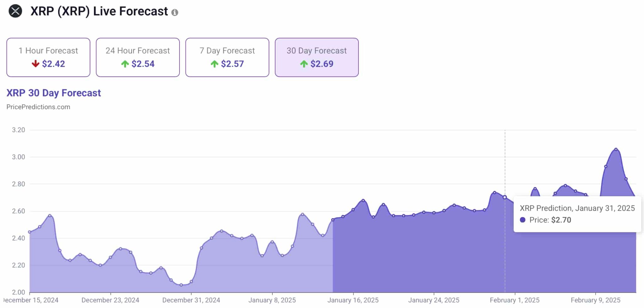Click the green up arrow in 7 Day Forecast
Image resolution: width=644 pixels, height=308 pixels.
click(x=214, y=64)
